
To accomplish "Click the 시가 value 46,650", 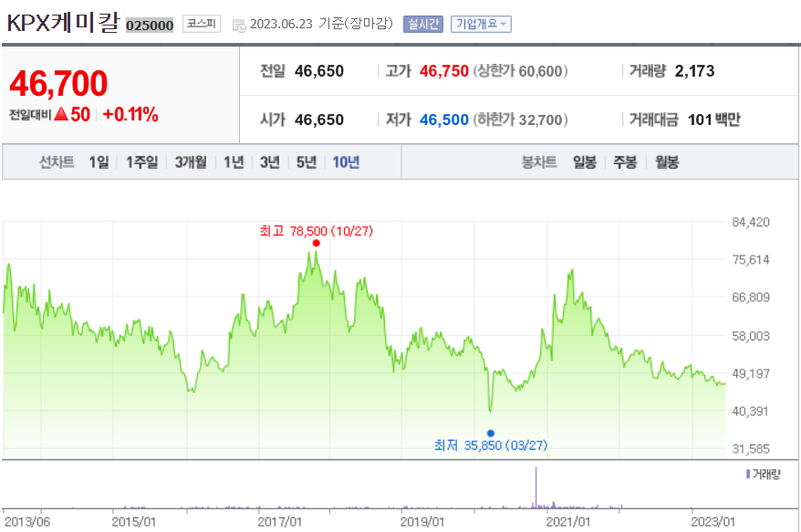I will coord(319,120).
